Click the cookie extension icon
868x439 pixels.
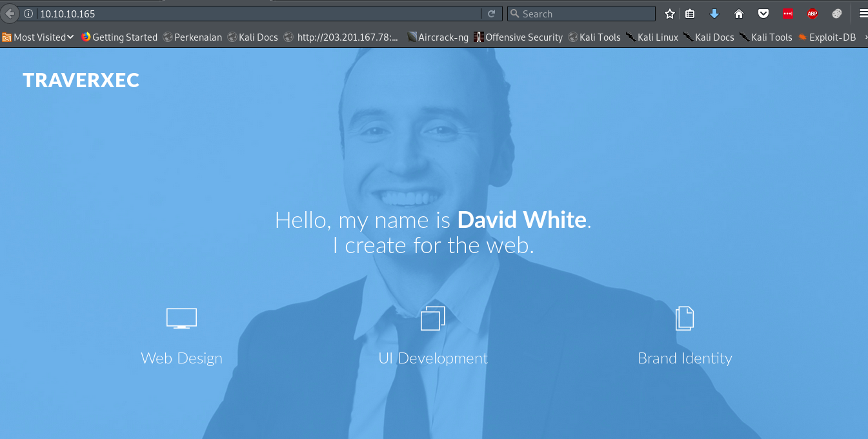click(837, 14)
